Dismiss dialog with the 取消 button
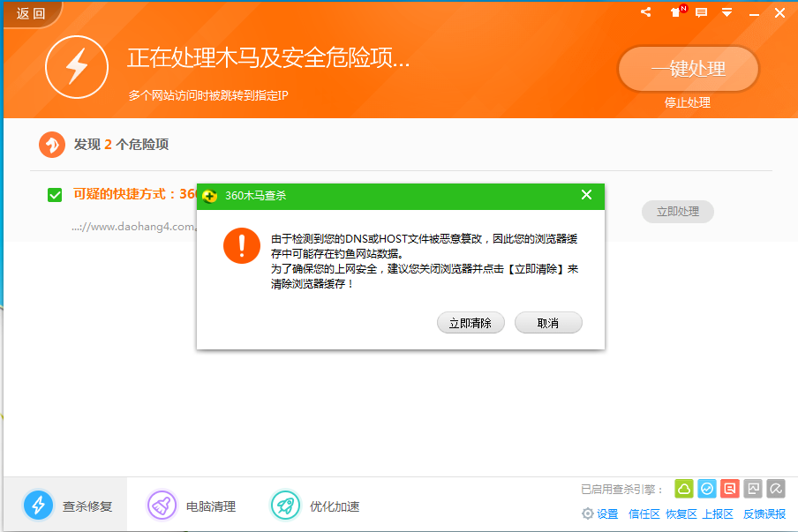The height and width of the screenshot is (532, 798). [x=548, y=322]
